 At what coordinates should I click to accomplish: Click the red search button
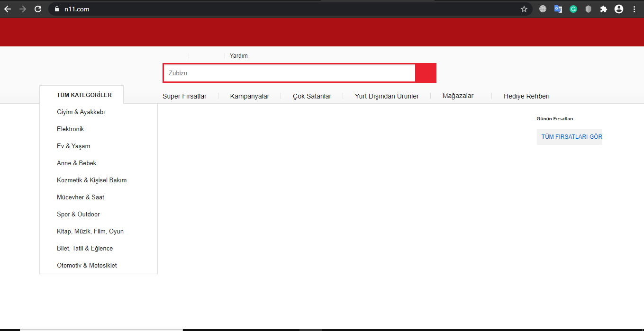click(x=426, y=73)
